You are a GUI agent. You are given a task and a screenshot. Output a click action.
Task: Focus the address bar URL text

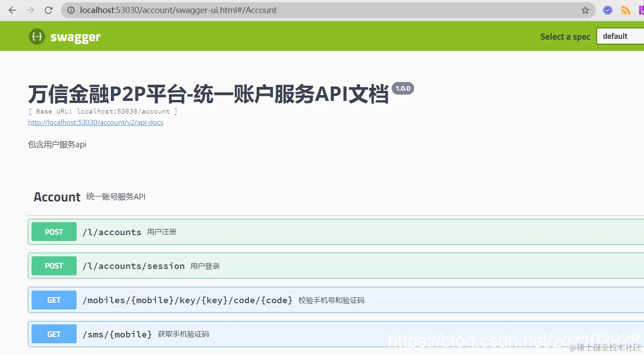(178, 10)
